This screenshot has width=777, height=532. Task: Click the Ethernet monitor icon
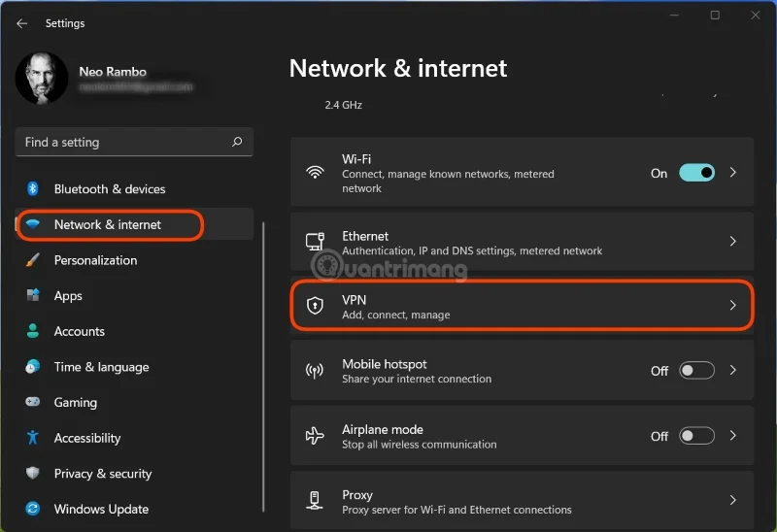(315, 241)
